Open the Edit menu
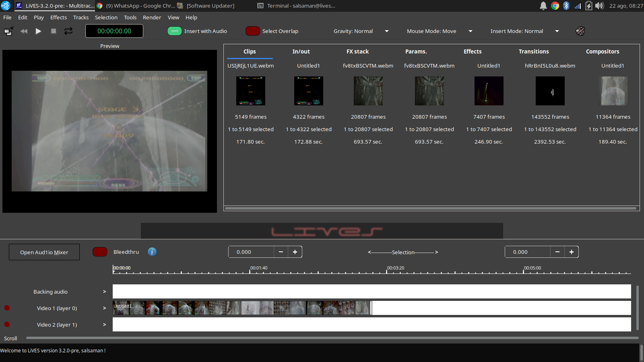The image size is (644, 362). pyautogui.click(x=23, y=17)
